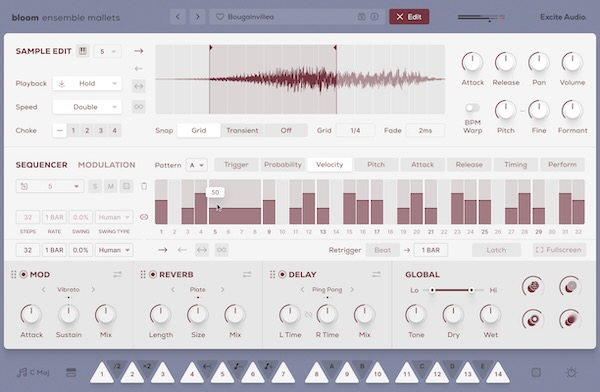600x392 pixels.
Task: Go to the next preset arrow
Action: click(x=197, y=17)
